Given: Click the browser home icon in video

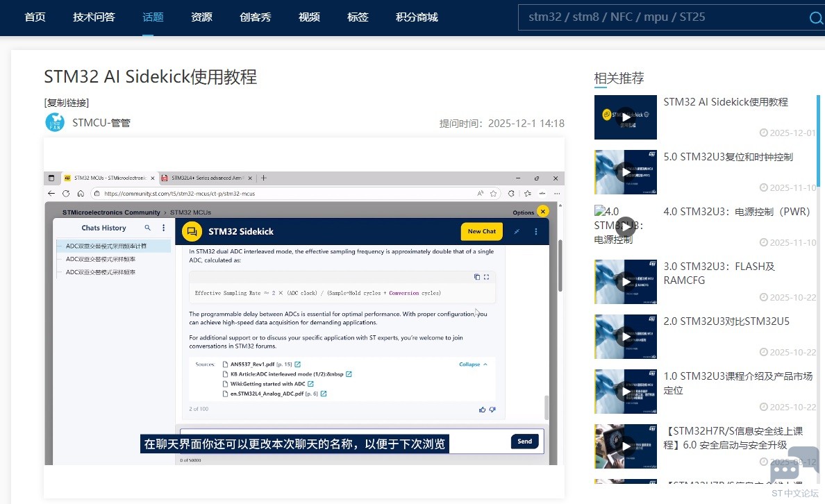Looking at the screenshot, I should click(81, 193).
